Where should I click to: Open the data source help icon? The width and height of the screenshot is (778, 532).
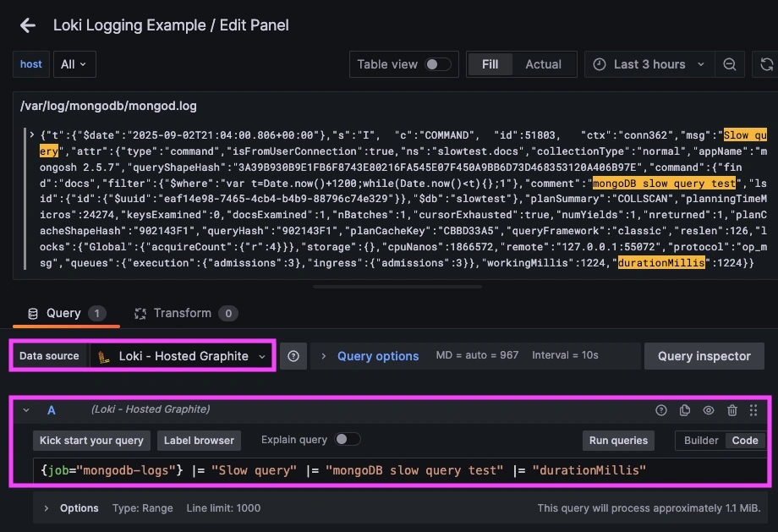tap(293, 356)
